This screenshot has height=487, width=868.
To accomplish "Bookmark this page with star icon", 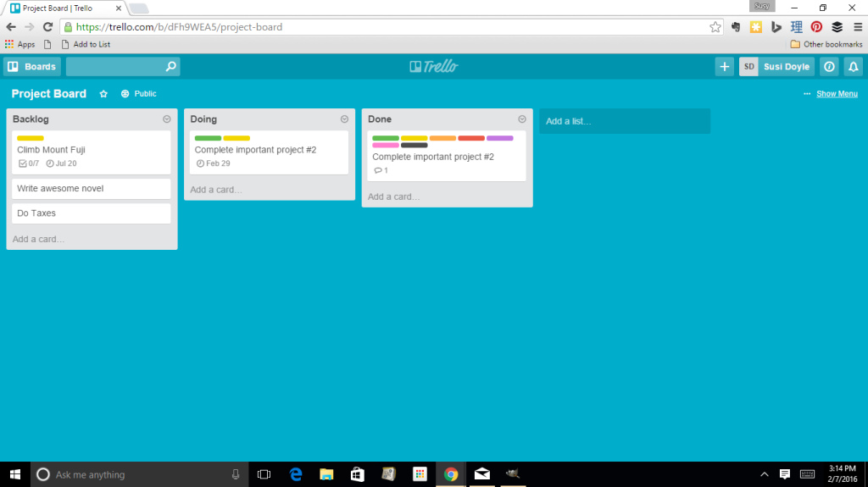I will pos(715,26).
